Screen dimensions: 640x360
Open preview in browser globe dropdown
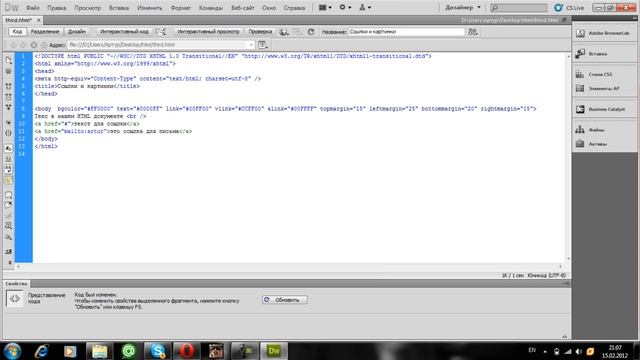point(284,32)
